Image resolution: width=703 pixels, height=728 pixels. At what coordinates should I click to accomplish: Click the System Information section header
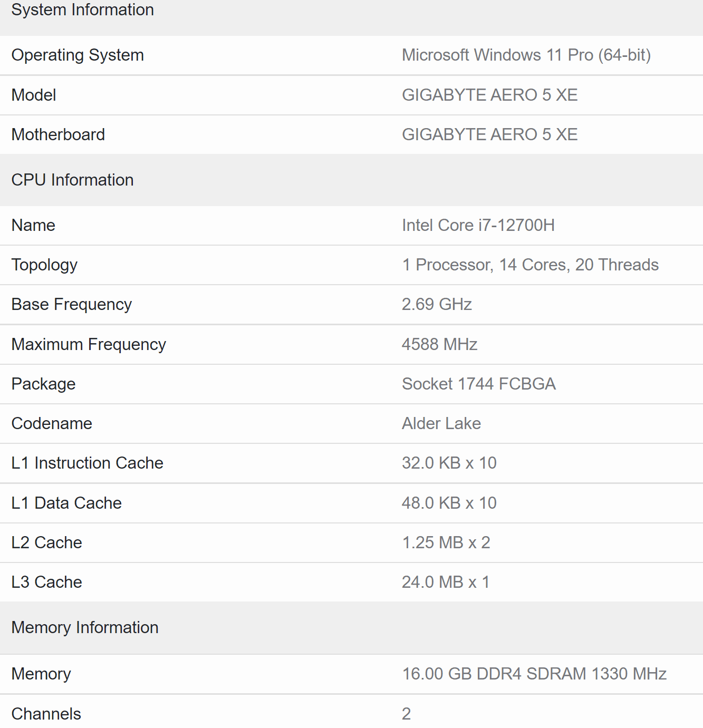point(82,10)
